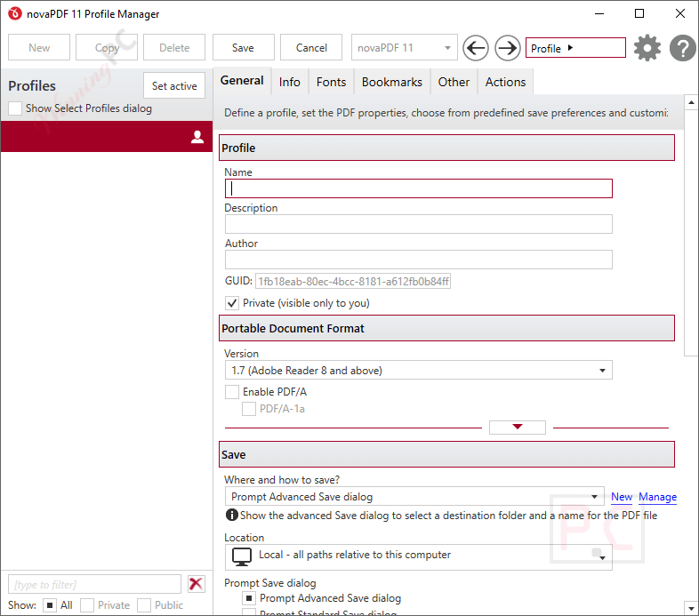
Task: Clear filter with the red X icon
Action: (x=197, y=583)
